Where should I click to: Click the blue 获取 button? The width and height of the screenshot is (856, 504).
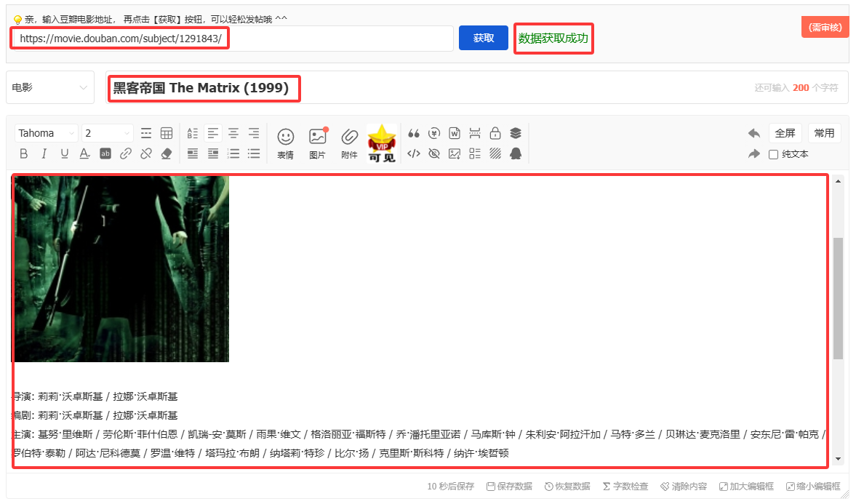pyautogui.click(x=483, y=38)
